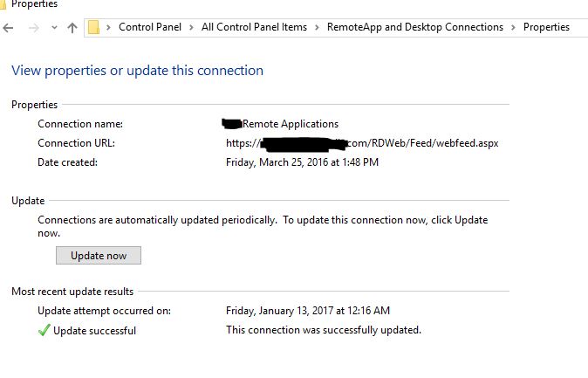Click the title bar folder icon
Image resolution: width=588 pixels, height=378 pixels.
(x=3, y=3)
